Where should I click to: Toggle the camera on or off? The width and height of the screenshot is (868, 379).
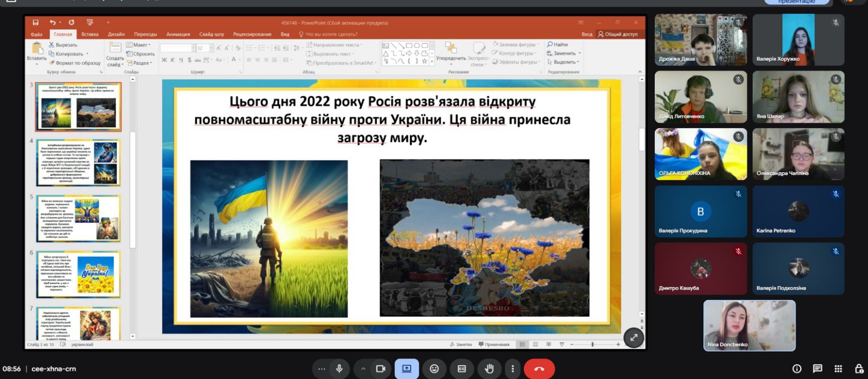381,369
